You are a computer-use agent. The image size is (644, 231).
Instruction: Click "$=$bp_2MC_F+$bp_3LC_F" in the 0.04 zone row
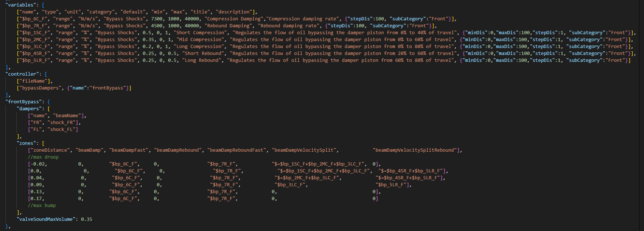click(x=307, y=178)
